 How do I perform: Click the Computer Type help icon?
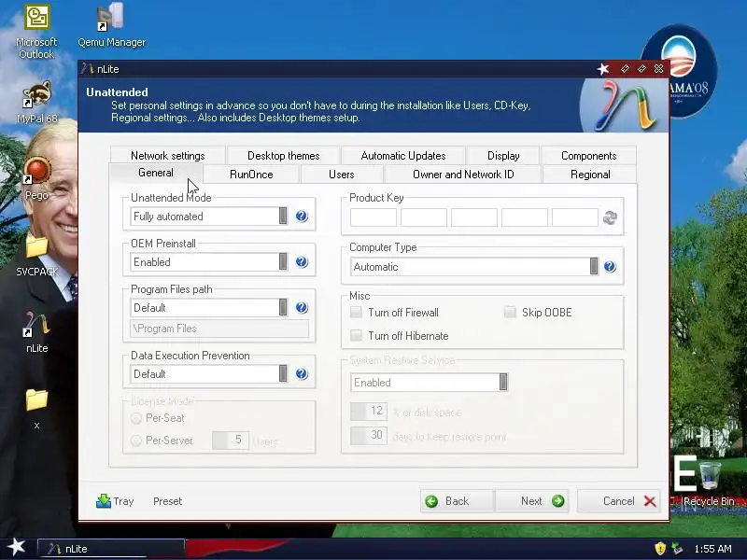[610, 266]
